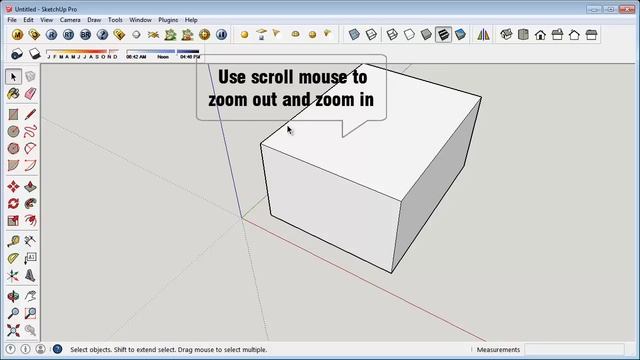This screenshot has width=640, height=360.
Task: Activate the Orbit tool
Action: [x=13, y=296]
